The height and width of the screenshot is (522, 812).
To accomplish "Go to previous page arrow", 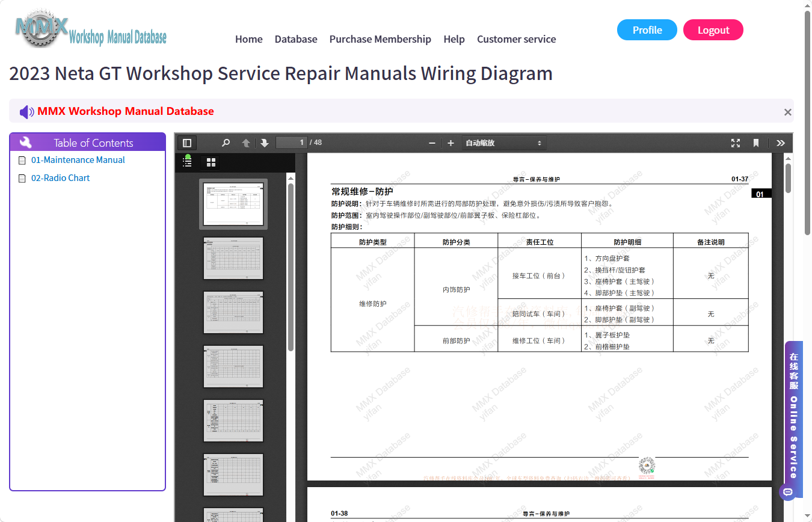I will point(245,143).
